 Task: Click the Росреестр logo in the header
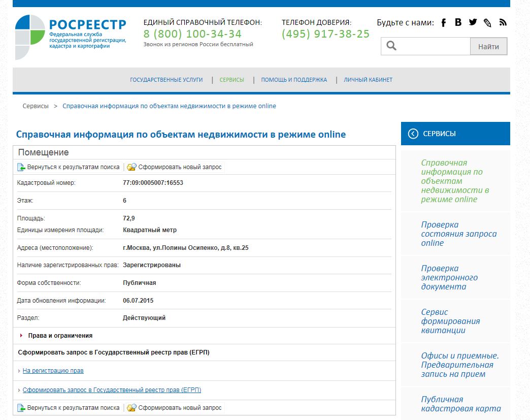(71, 36)
